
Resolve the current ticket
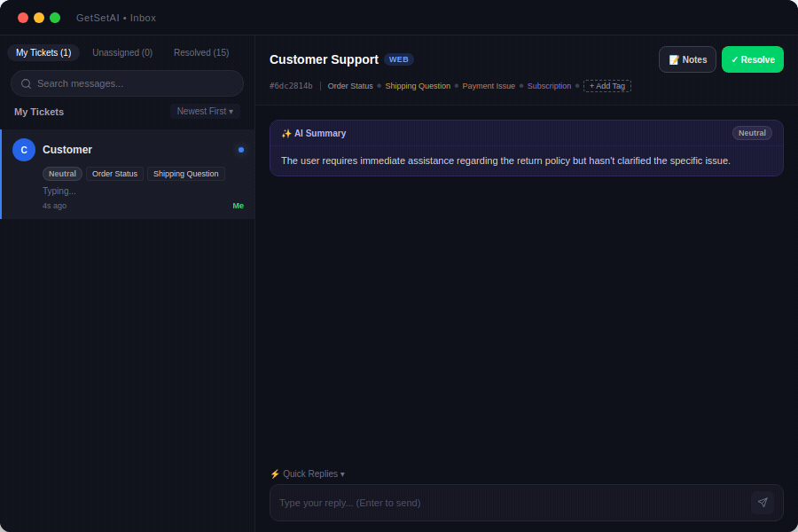(752, 59)
